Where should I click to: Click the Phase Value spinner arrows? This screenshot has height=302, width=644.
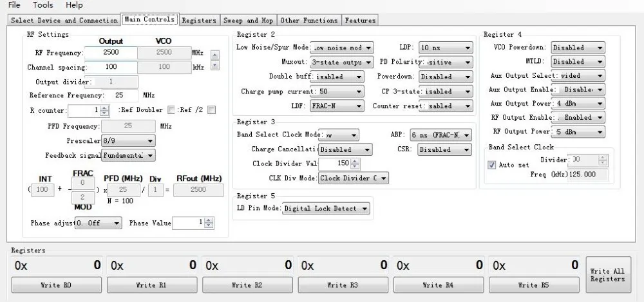[x=210, y=223]
